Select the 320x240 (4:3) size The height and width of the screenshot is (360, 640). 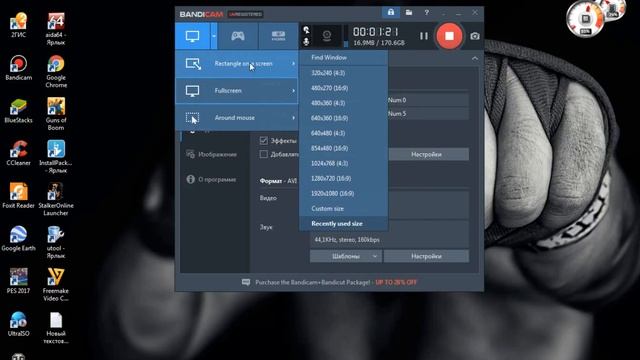[343, 73]
